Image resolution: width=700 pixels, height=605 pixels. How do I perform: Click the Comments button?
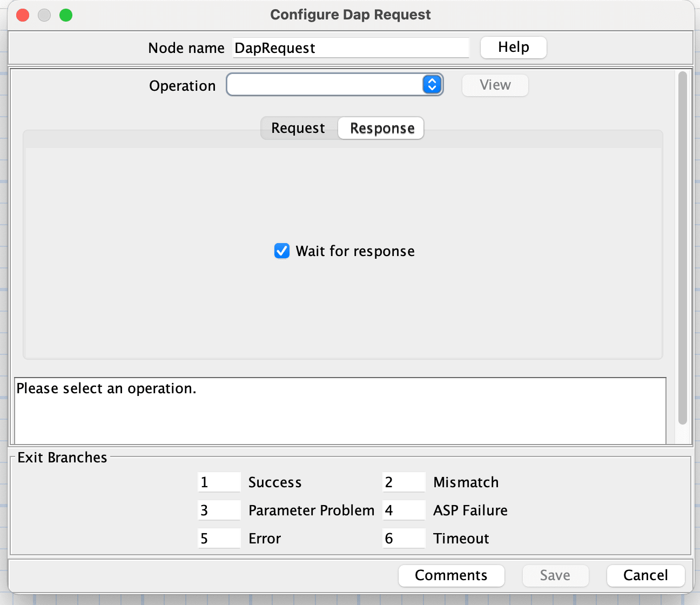451,575
